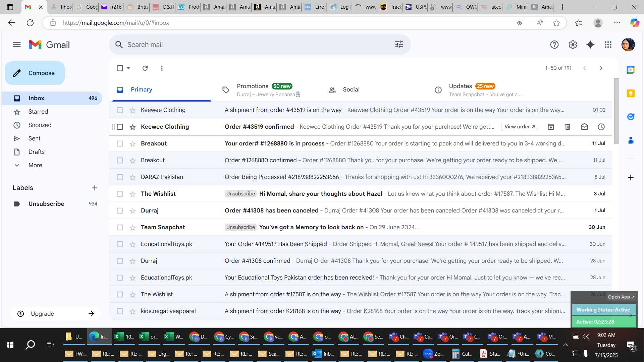This screenshot has width=644, height=362.
Task: Click Open App link in status widget
Action: (621, 297)
